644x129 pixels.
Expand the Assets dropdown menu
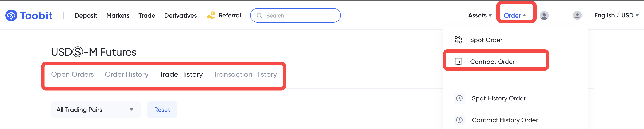coord(479,15)
